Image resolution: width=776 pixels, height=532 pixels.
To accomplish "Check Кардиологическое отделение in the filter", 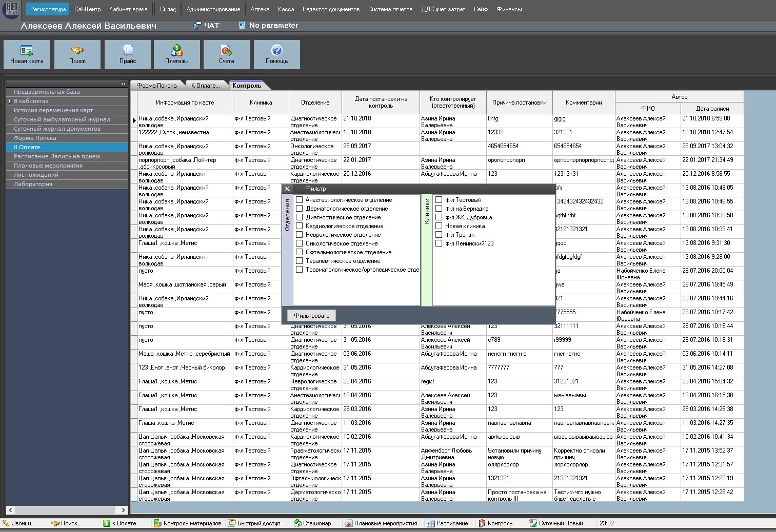I will (x=300, y=226).
